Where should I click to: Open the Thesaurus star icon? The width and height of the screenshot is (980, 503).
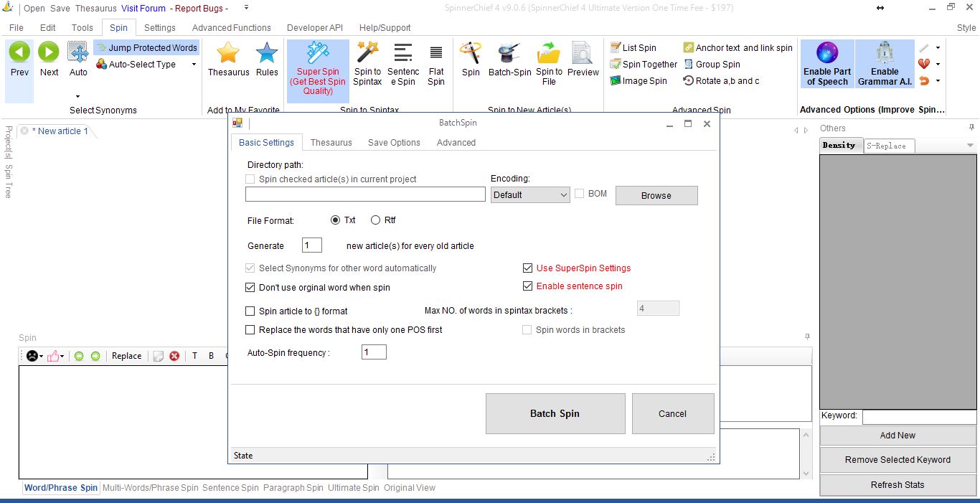228,53
